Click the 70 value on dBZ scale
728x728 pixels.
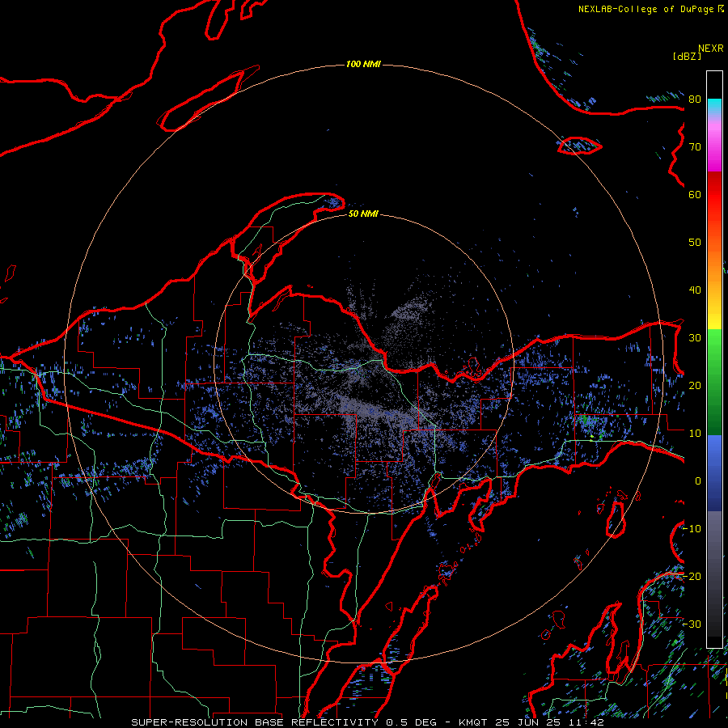coord(695,147)
